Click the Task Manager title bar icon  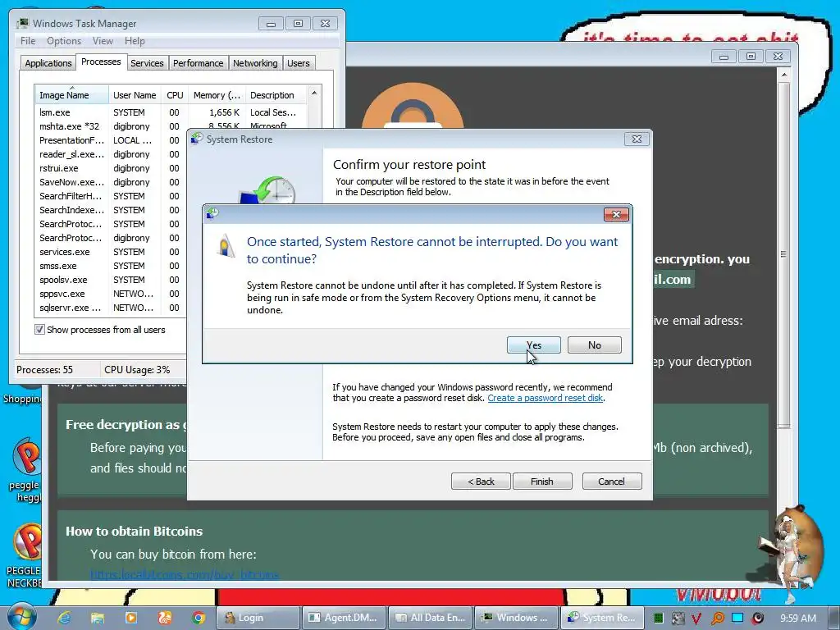coord(23,23)
